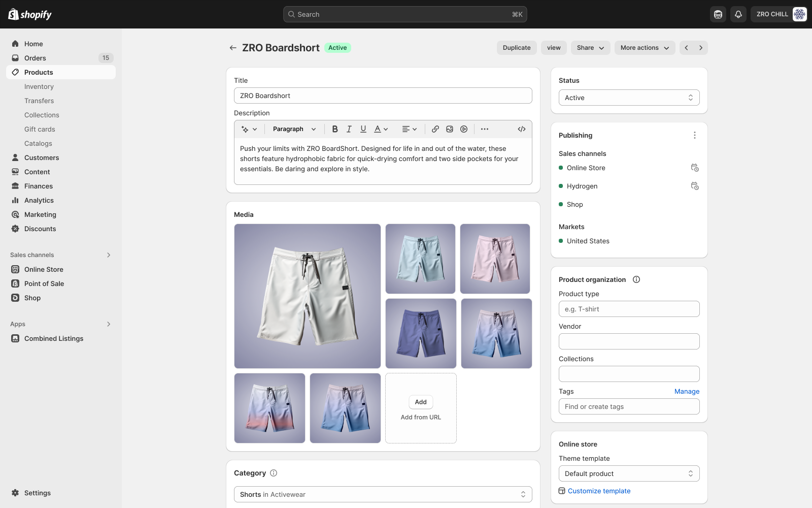The height and width of the screenshot is (508, 812).
Task: Open the AI magic text generator
Action: point(249,129)
